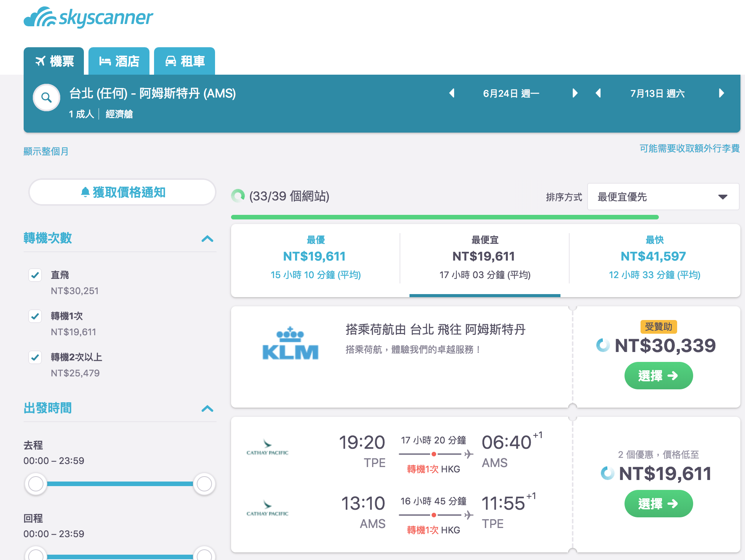Click the 受贊助 sponsored badge
Screen dimensions: 745x560
click(x=658, y=326)
